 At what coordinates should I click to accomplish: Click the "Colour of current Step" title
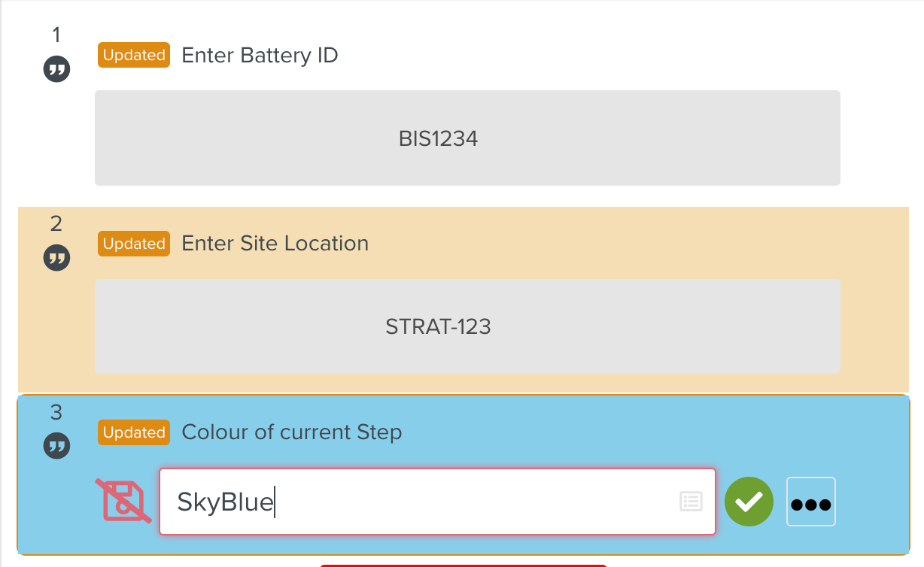291,432
